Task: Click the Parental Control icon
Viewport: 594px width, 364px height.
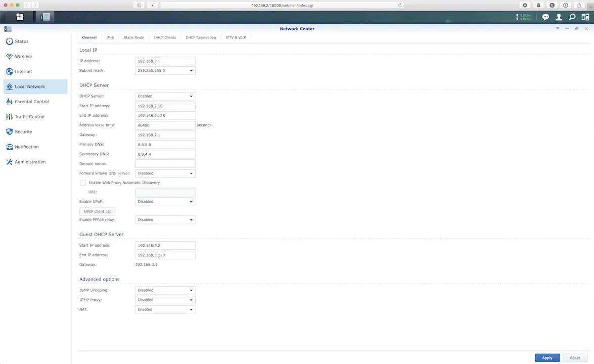Action: coord(10,102)
